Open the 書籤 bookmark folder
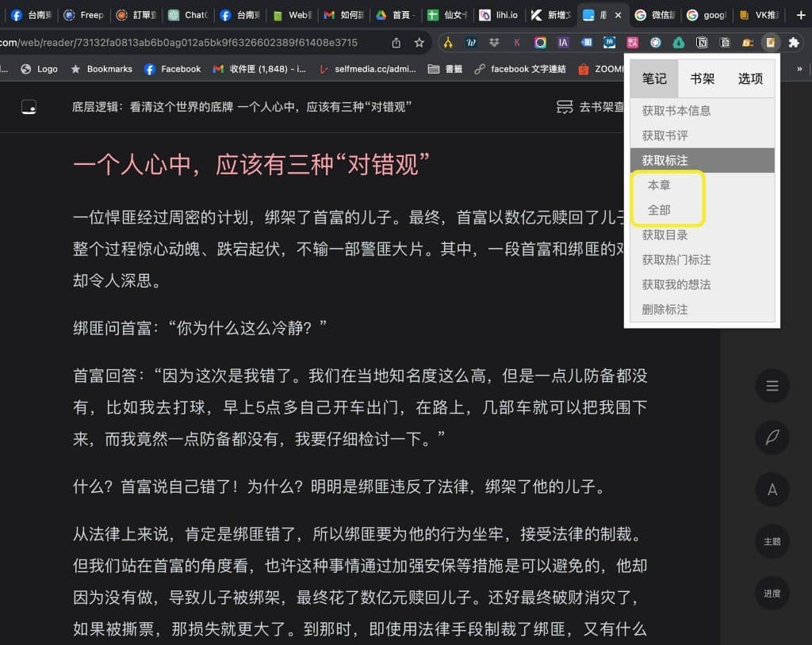Viewport: 812px width, 645px height. 446,68
